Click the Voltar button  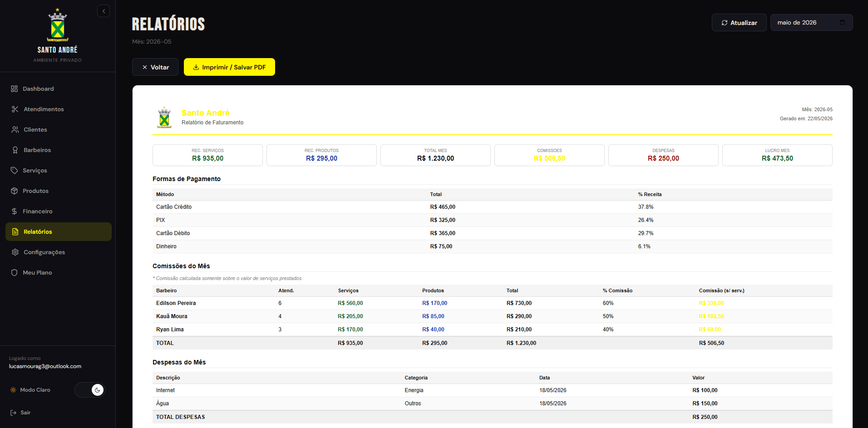[155, 67]
